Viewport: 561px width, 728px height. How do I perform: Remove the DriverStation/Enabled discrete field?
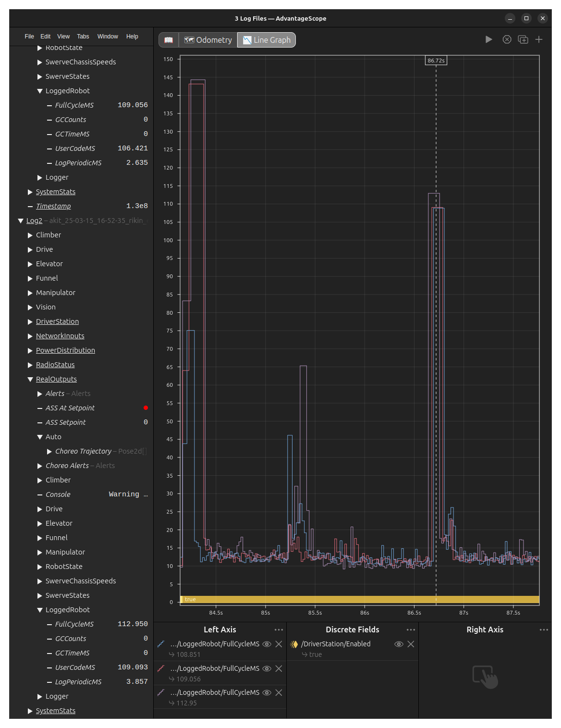tap(411, 644)
